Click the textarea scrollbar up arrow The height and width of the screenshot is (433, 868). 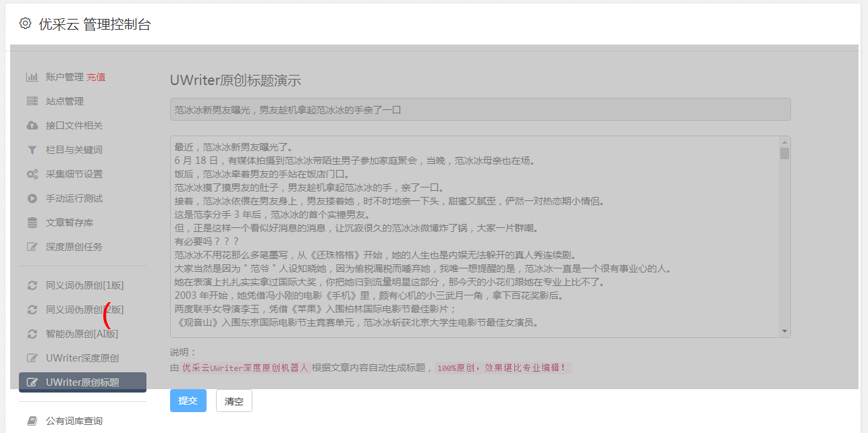[x=784, y=142]
